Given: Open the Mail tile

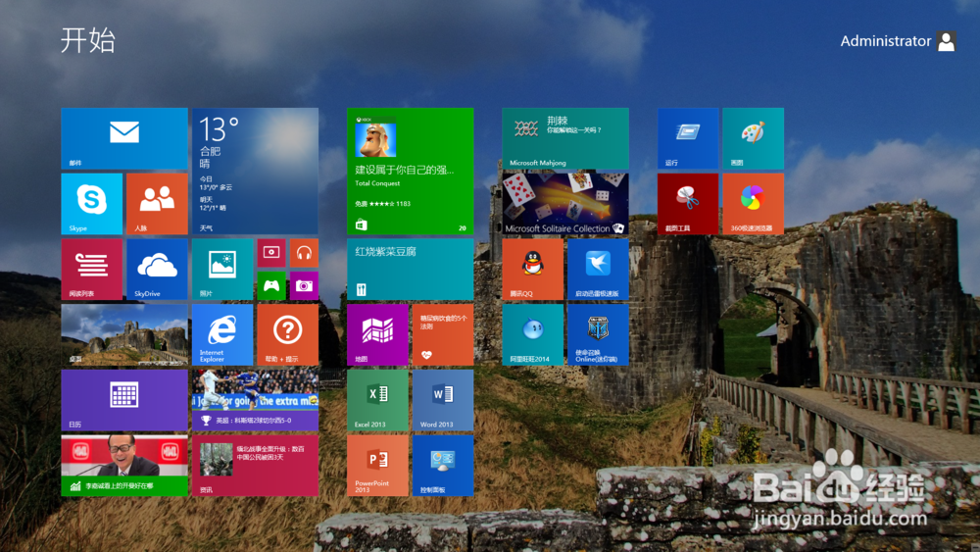Looking at the screenshot, I should (124, 138).
